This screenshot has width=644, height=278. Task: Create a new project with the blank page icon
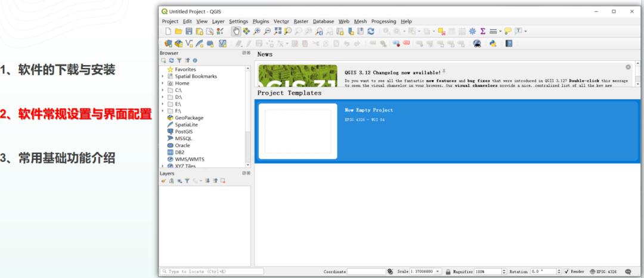point(168,31)
